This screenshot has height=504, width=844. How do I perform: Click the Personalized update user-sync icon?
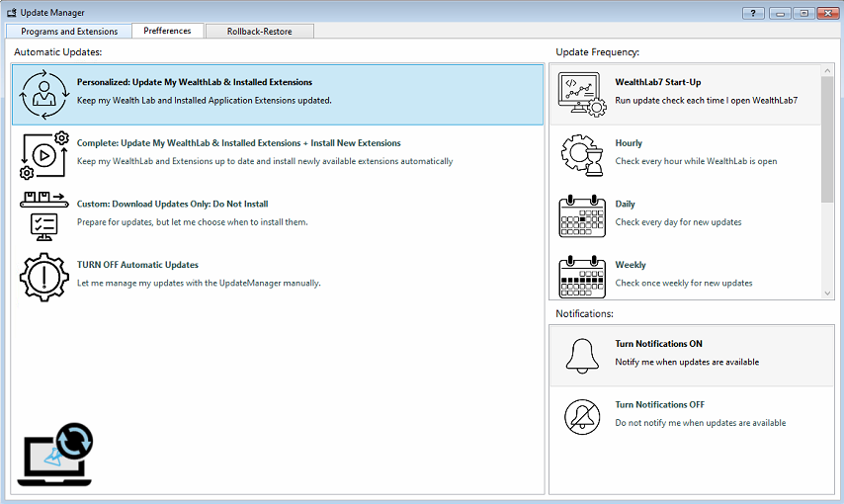tap(43, 92)
